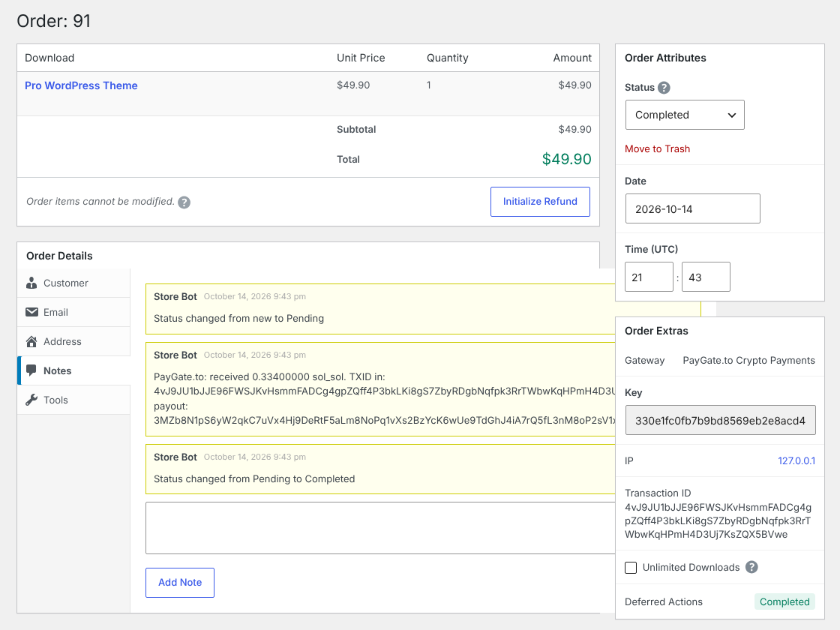Viewport: 840px width, 630px height.
Task: Click the Add Note button
Action: tap(180, 582)
